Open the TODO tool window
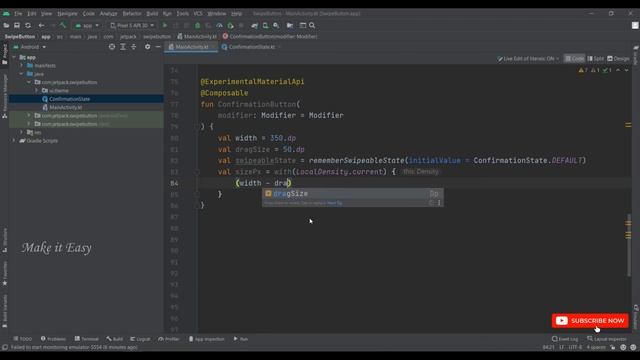 pyautogui.click(x=22, y=339)
